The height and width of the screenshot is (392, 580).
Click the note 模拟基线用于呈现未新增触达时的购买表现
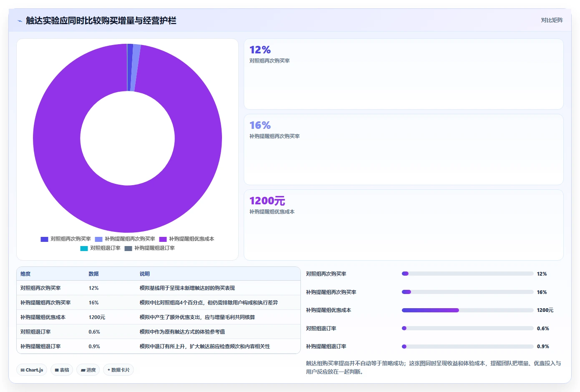point(187,288)
